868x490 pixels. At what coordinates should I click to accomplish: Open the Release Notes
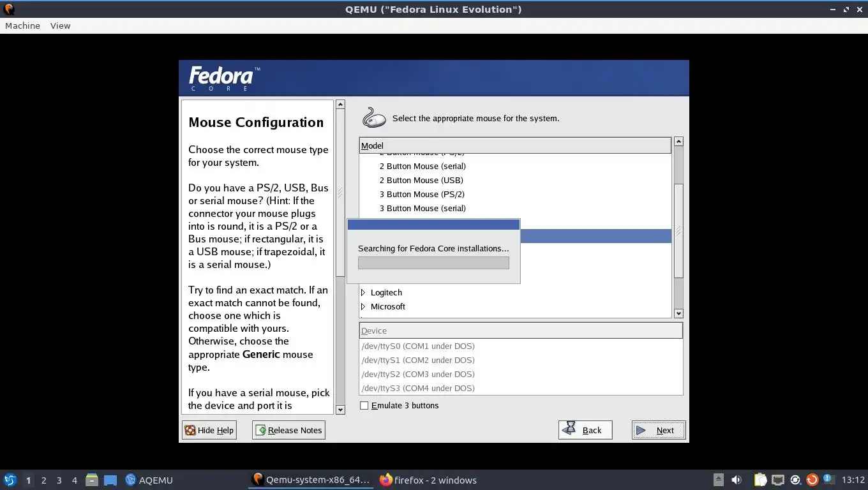pos(288,430)
